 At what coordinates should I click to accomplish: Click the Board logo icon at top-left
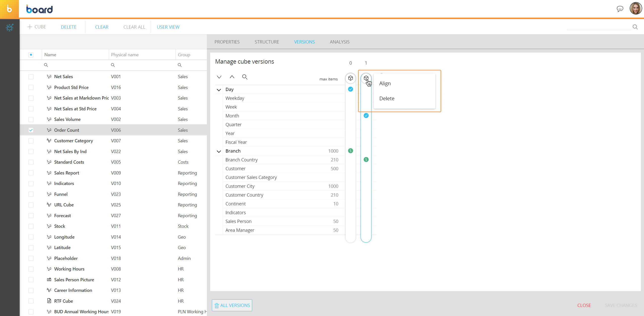[9, 9]
